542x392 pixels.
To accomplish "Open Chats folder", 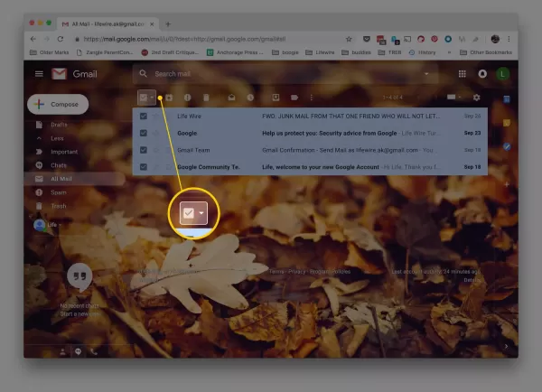I will click(59, 165).
